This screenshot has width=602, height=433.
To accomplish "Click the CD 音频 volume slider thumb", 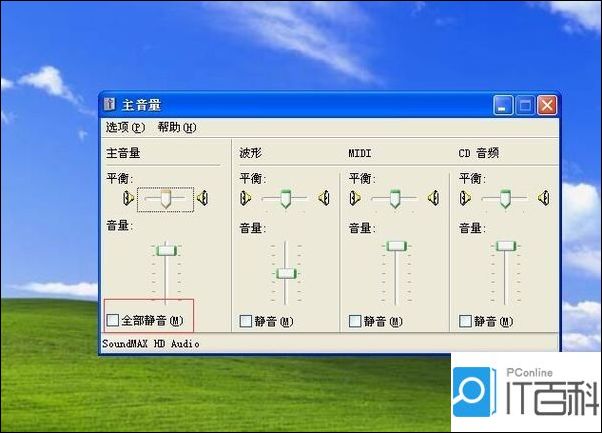I will coord(506,246).
